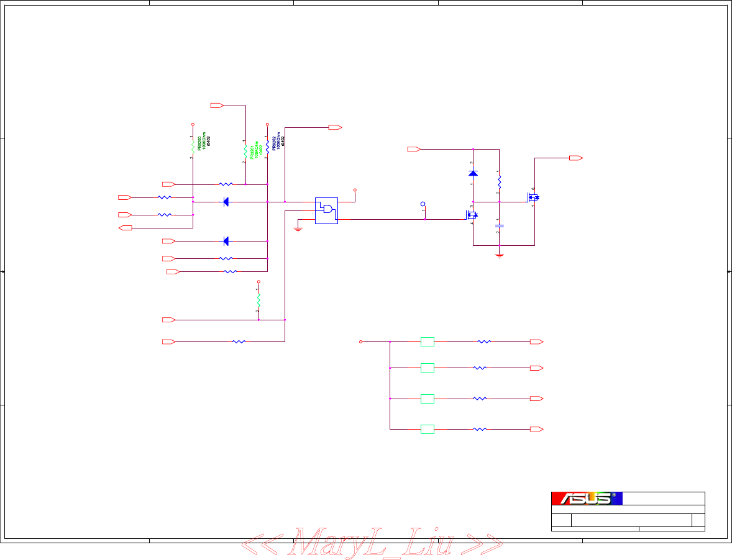Click the port wired to PR9201's top
The image size is (732, 560).
[217, 106]
